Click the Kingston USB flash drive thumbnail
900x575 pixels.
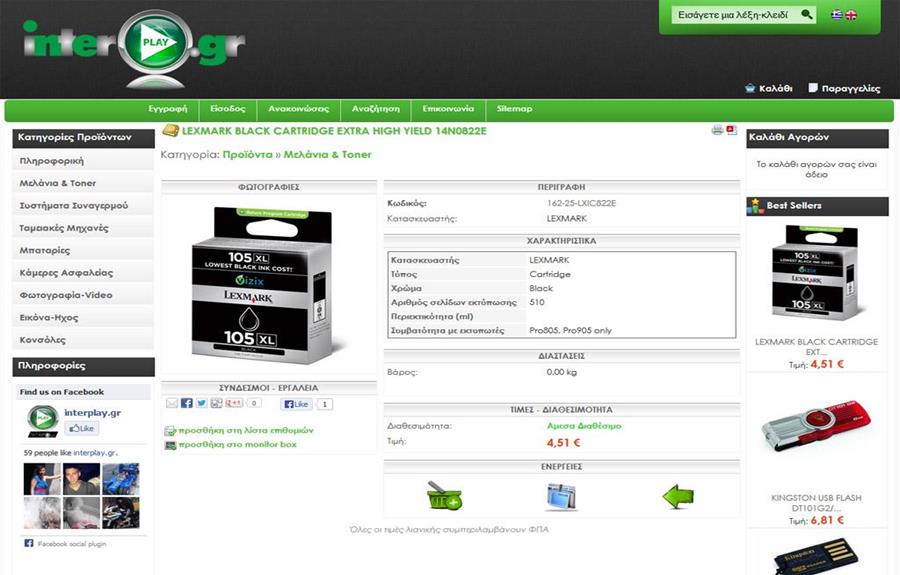(816, 427)
